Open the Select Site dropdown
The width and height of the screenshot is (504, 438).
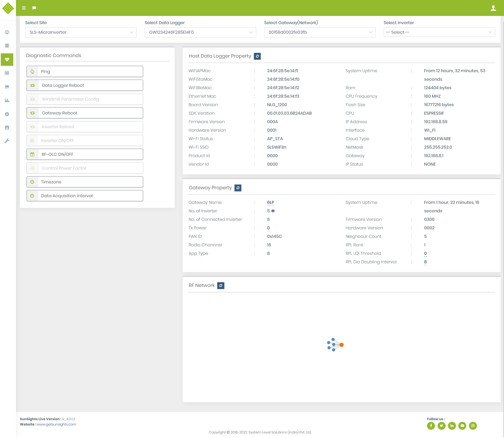81,32
